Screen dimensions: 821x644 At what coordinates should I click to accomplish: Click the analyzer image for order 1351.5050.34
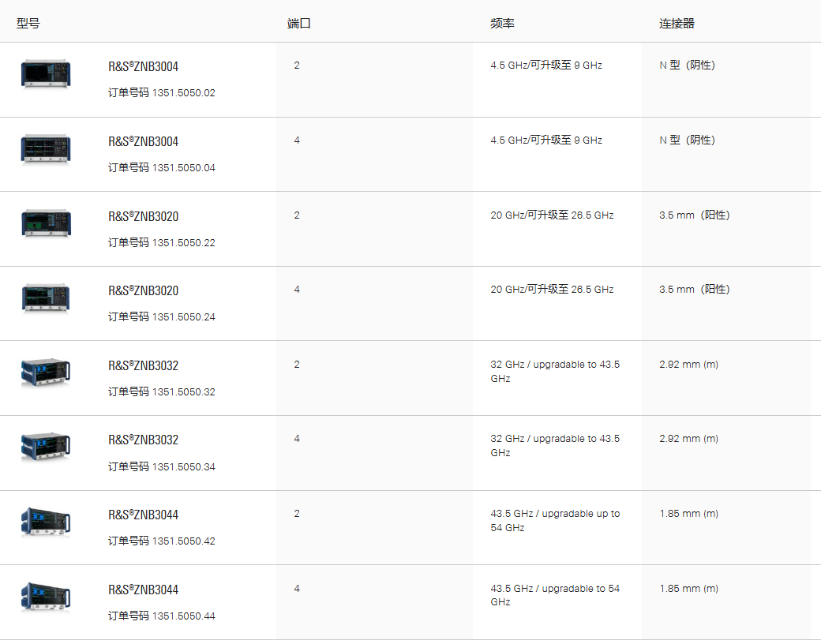[x=45, y=447]
